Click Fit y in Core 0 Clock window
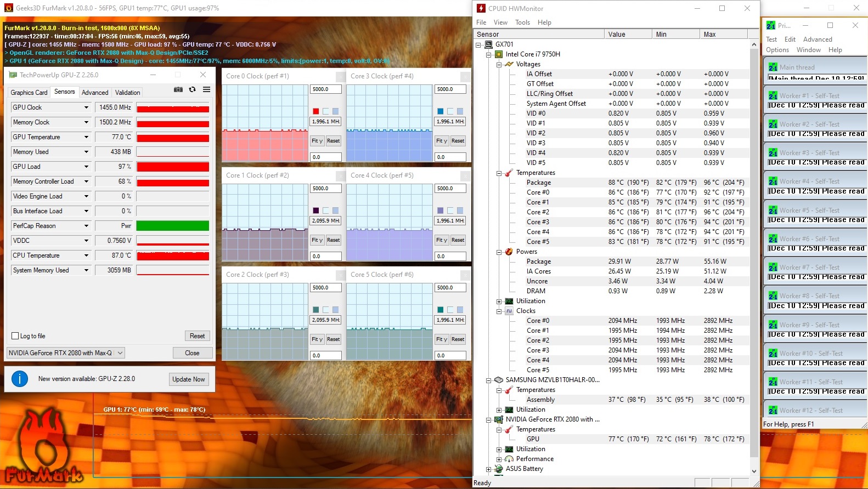The height and width of the screenshot is (489, 868). coord(317,141)
